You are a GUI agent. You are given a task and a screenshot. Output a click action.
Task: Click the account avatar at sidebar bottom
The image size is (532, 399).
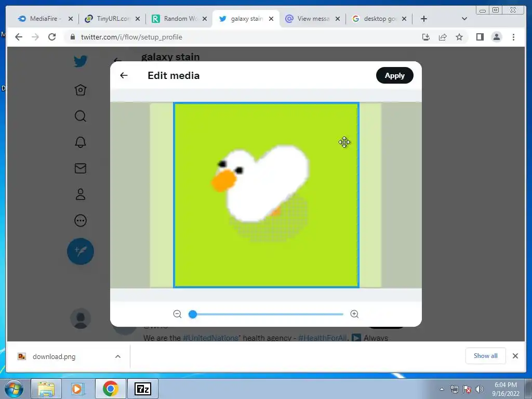81,318
